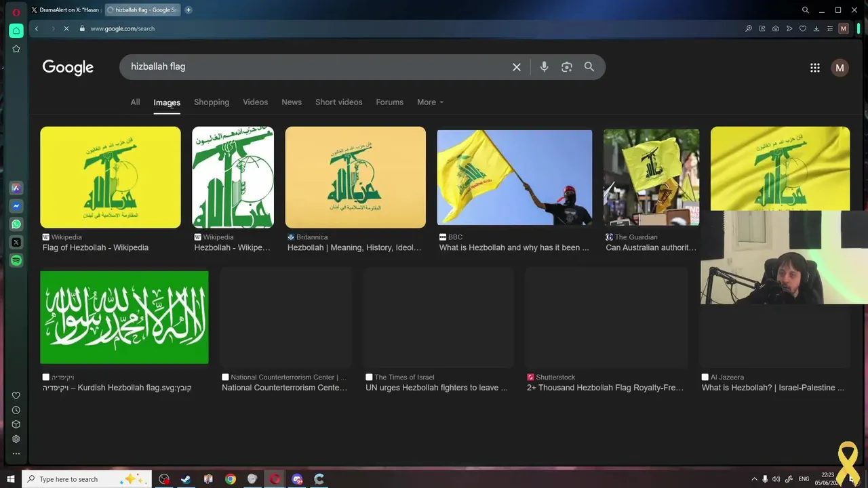
Task: Open X (Twitter) panel in sidebar
Action: coord(16,242)
